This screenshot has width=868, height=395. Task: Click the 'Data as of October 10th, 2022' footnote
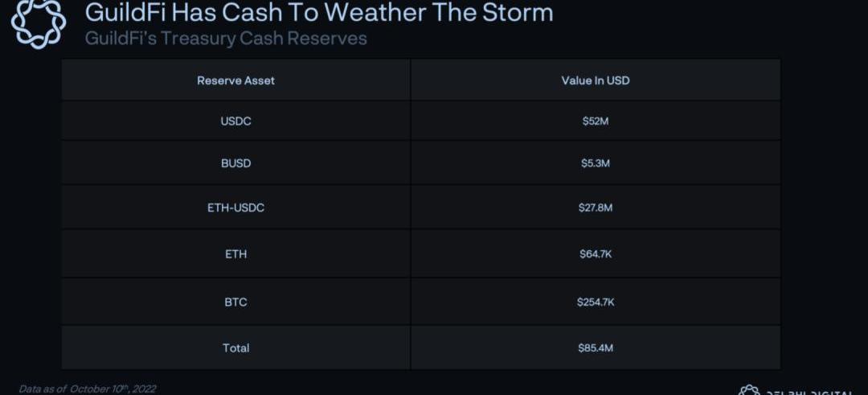87,389
